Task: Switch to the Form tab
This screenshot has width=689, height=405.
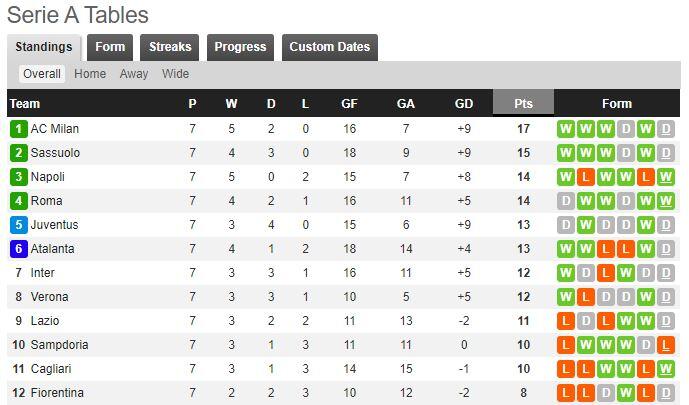Action: pyautogui.click(x=110, y=47)
